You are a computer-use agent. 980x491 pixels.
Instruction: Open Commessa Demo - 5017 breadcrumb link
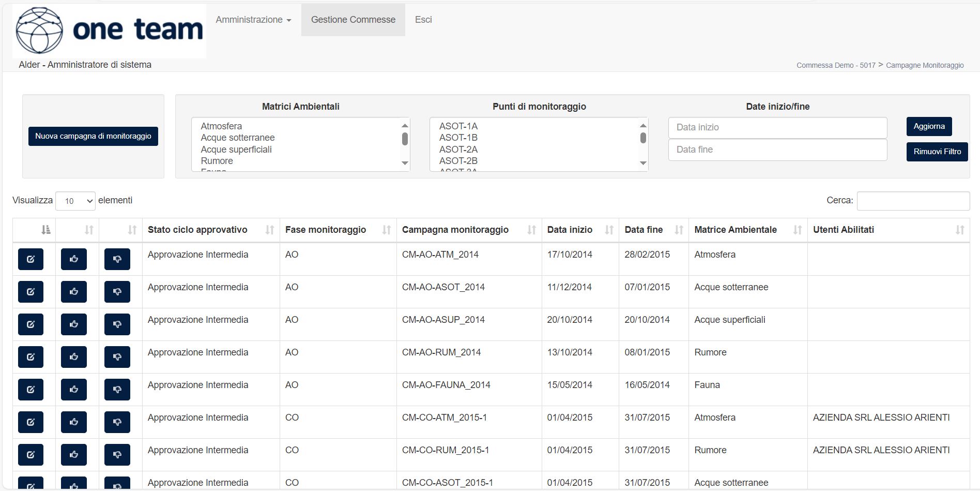pyautogui.click(x=836, y=65)
